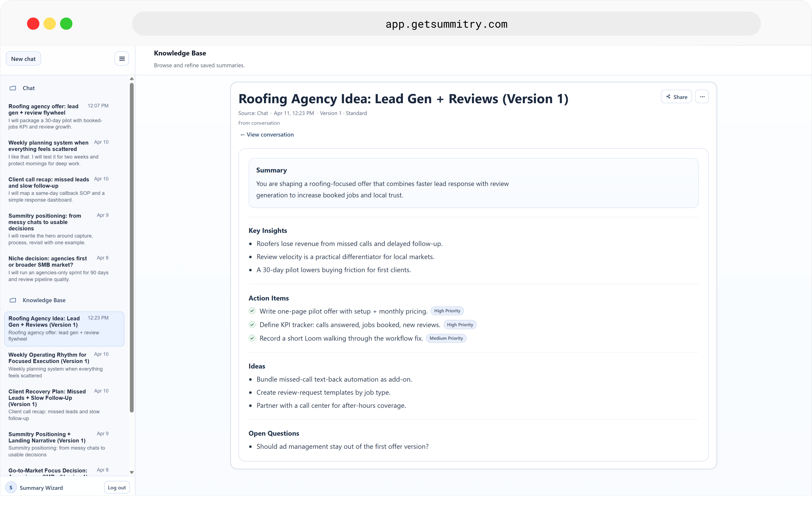The height and width of the screenshot is (507, 812).
Task: Click the Log out button
Action: point(117,487)
